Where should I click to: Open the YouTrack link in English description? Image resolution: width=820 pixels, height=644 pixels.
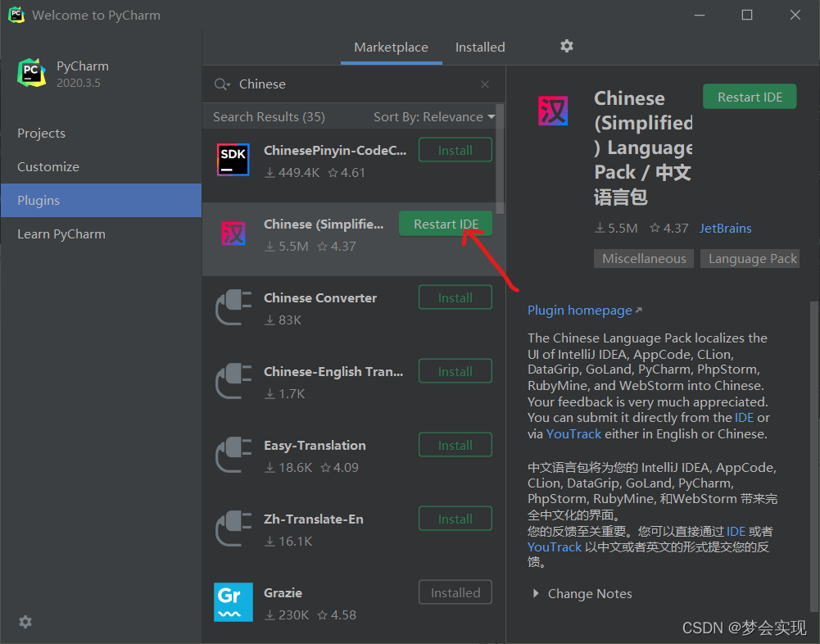tap(573, 433)
